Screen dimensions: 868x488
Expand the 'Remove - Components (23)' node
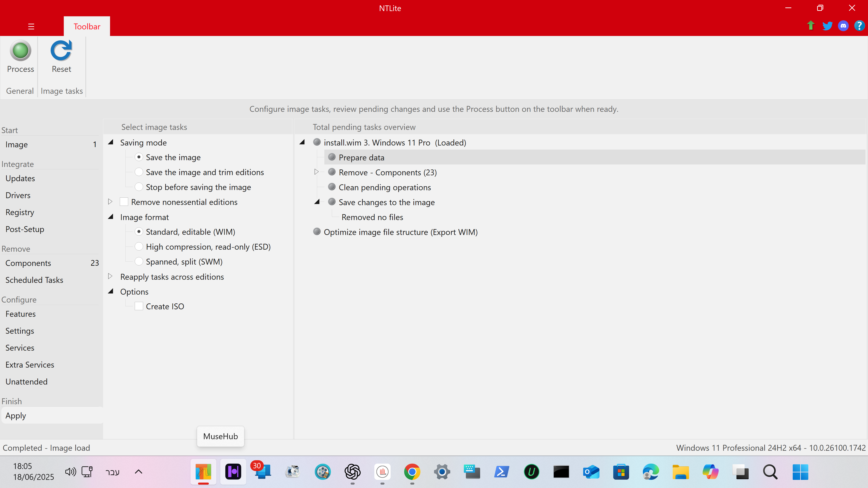pyautogui.click(x=316, y=172)
